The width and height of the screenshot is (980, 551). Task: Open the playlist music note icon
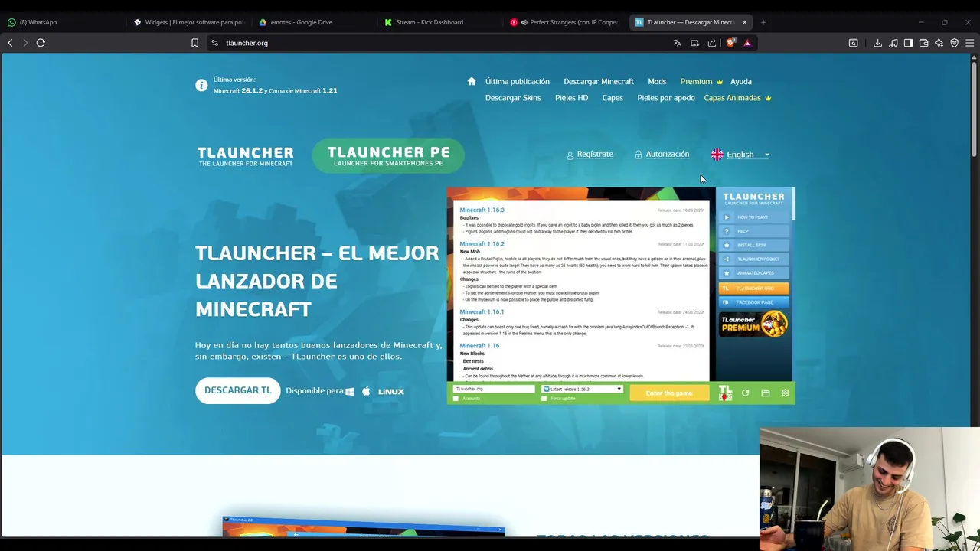[x=893, y=43]
